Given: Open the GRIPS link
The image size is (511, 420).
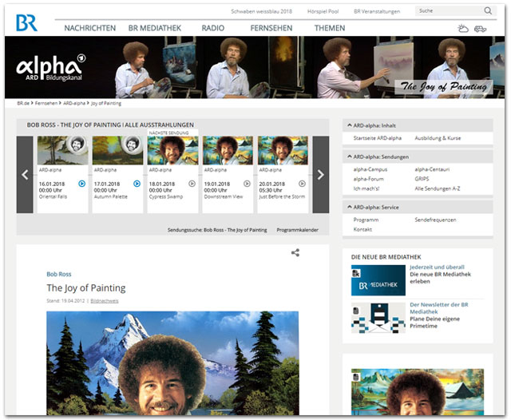Looking at the screenshot, I should click(422, 179).
